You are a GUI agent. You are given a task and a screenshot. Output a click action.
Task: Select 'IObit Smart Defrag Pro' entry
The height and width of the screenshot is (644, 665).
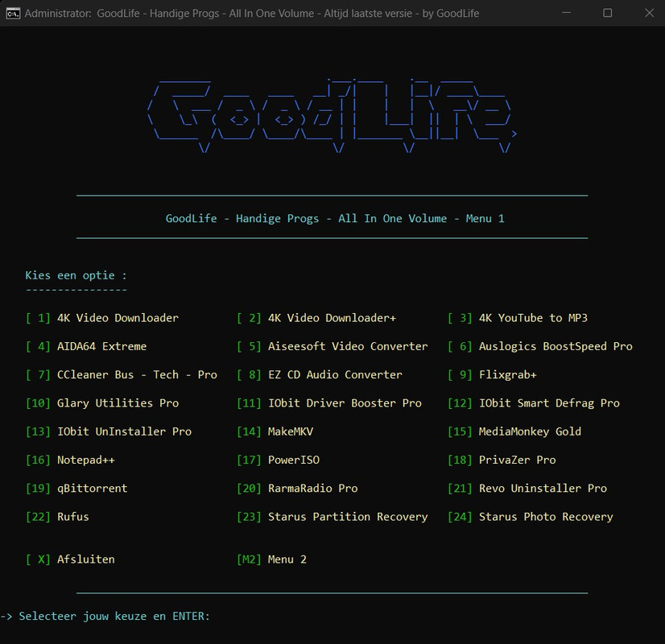tap(534, 403)
